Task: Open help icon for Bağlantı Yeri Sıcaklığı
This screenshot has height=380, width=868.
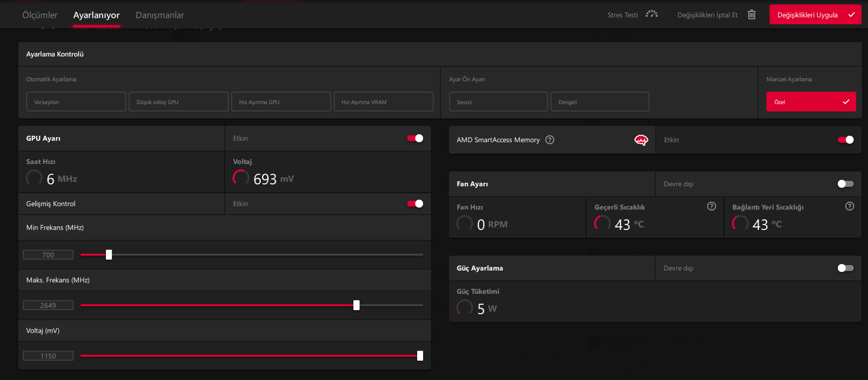Action: click(x=850, y=206)
